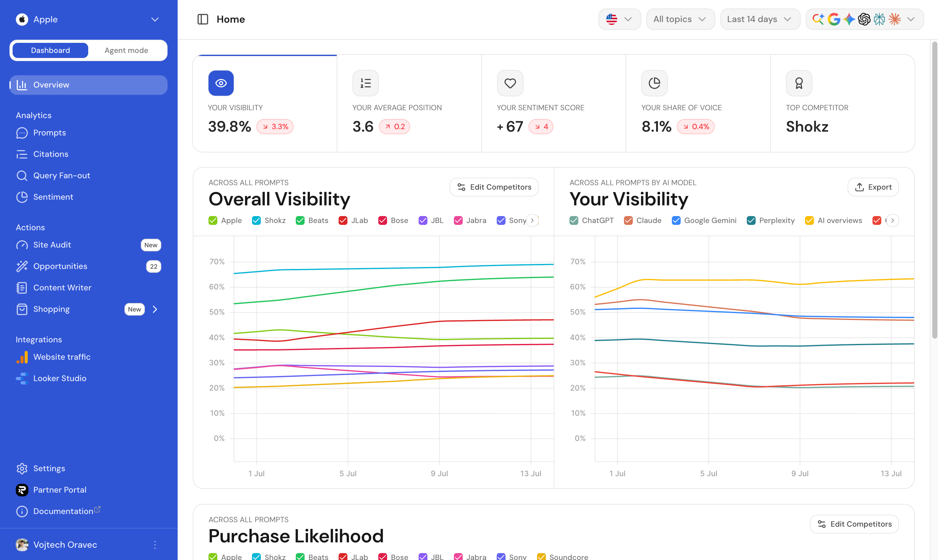This screenshot has height=560, width=938.
Task: Switch to Agent mode tab
Action: coord(126,51)
